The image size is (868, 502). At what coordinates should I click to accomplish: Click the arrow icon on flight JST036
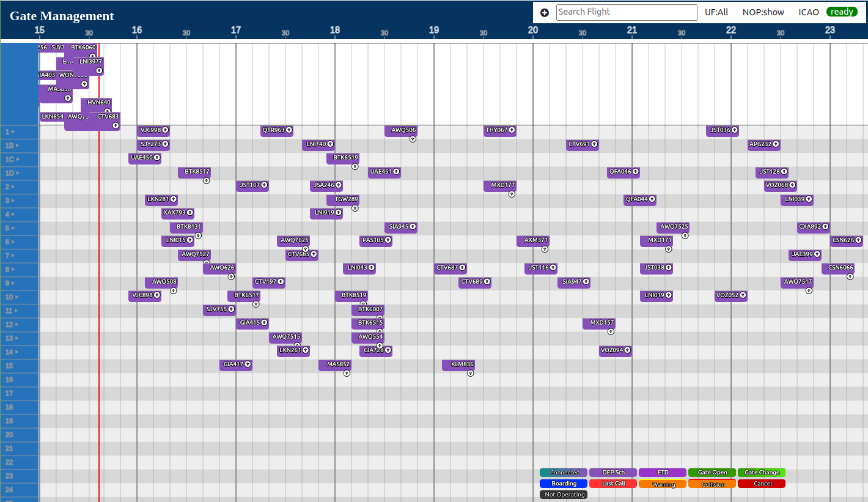(x=735, y=130)
